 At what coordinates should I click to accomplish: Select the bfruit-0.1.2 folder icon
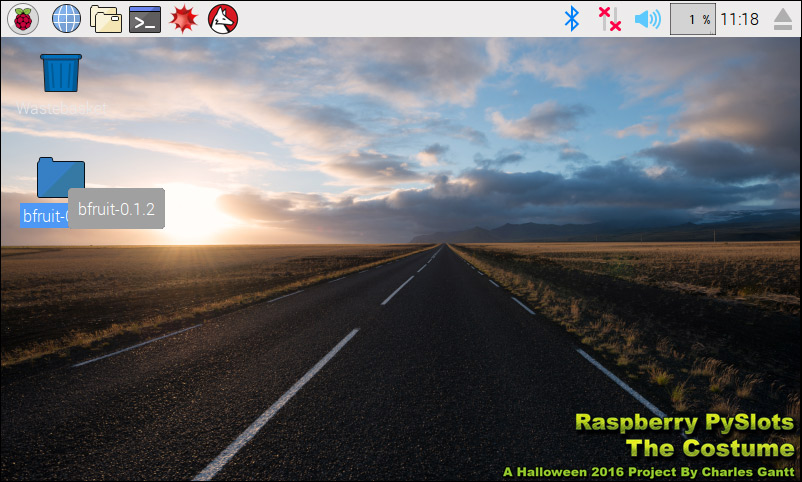60,177
